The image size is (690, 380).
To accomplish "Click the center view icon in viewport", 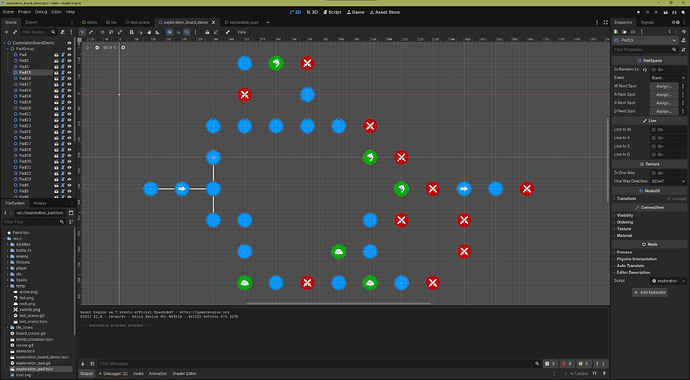I will point(87,48).
